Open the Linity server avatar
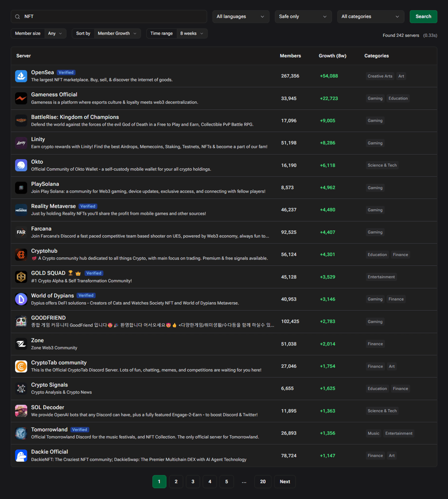The image size is (448, 499). coord(20,142)
